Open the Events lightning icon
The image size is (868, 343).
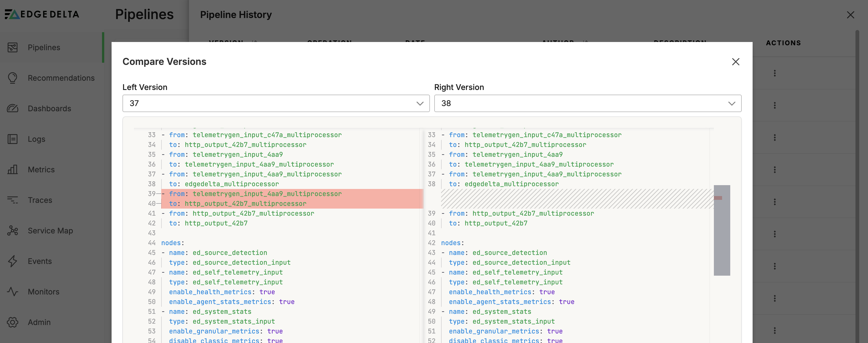(13, 261)
